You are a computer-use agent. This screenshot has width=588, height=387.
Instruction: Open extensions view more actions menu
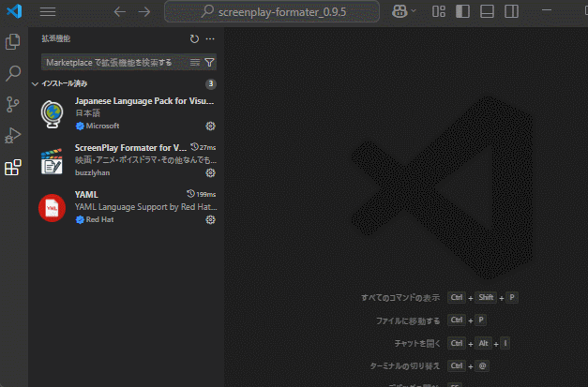pyautogui.click(x=210, y=38)
